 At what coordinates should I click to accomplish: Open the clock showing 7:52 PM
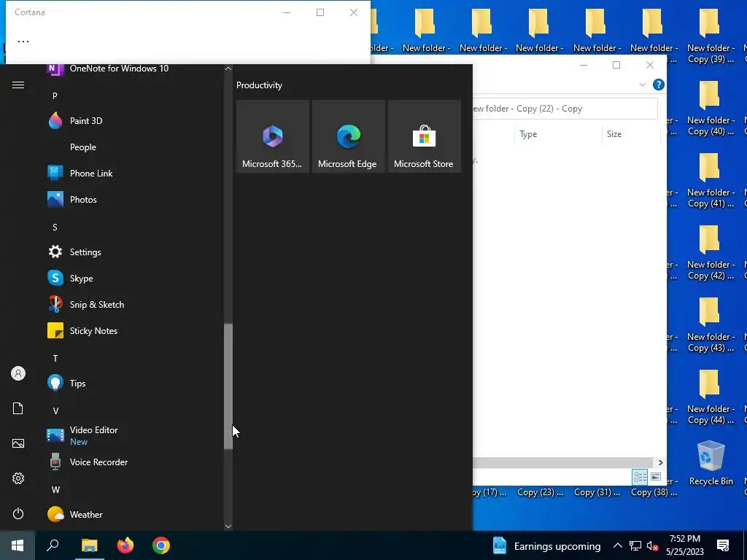(x=685, y=545)
